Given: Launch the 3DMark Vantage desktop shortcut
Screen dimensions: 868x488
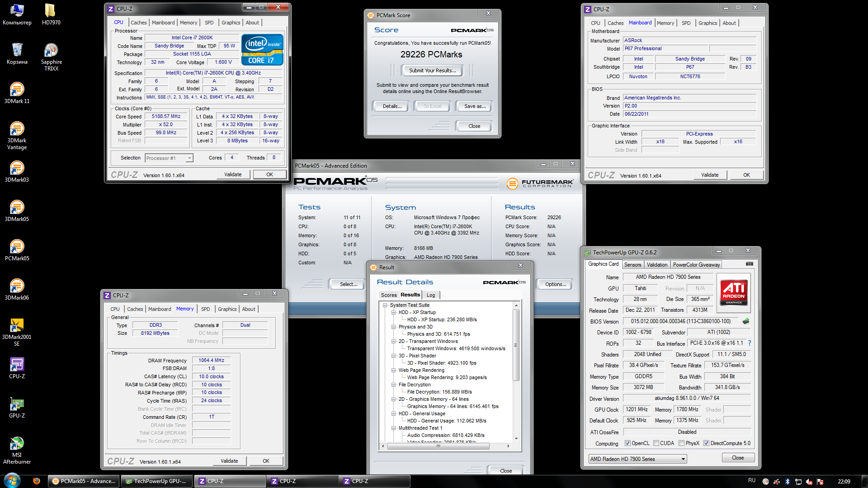Looking at the screenshot, I should pyautogui.click(x=17, y=136).
